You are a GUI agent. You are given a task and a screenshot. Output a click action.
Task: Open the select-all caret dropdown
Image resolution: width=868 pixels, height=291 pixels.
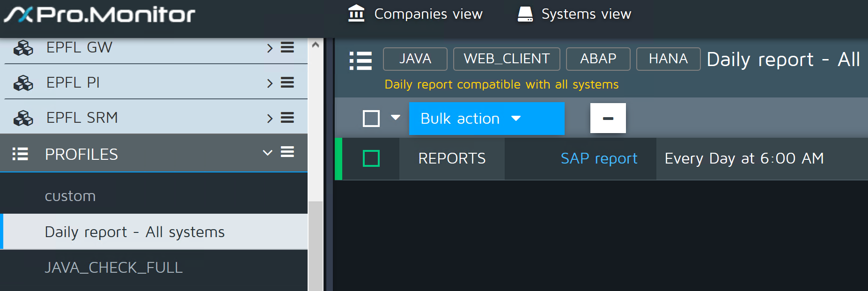point(396,118)
